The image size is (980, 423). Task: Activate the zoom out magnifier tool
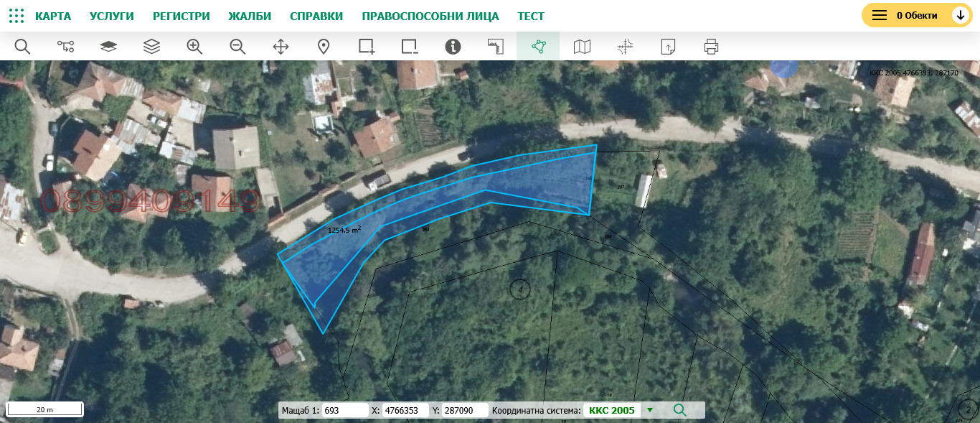click(237, 47)
